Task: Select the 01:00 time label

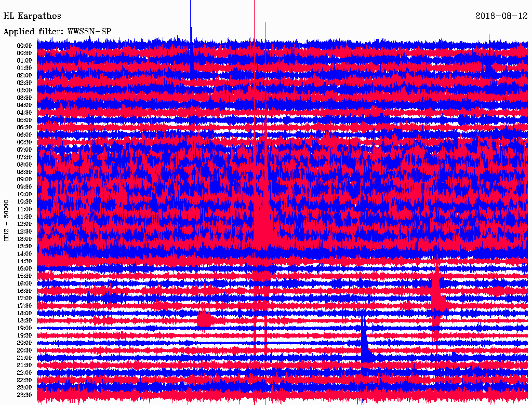Action: [24, 60]
